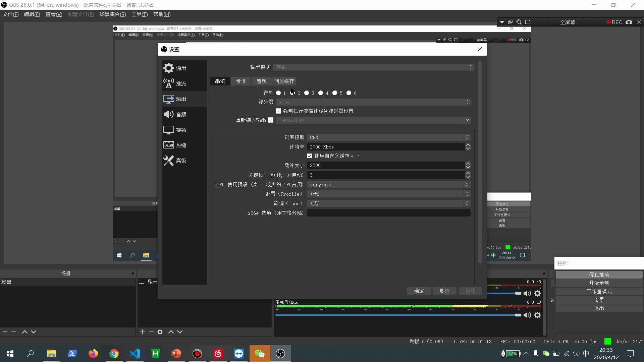Open the 码率控制 CBR dropdown
Screen dimensions: 644x362
click(388, 137)
